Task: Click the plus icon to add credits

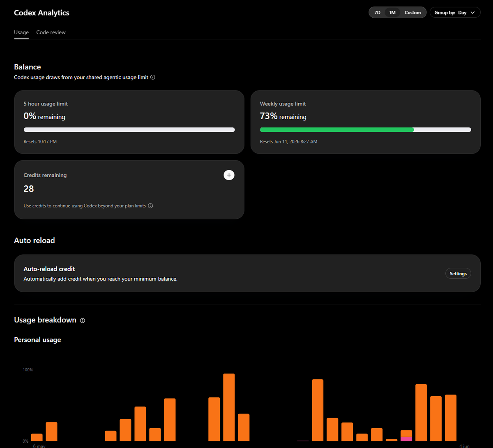Action: tap(229, 175)
